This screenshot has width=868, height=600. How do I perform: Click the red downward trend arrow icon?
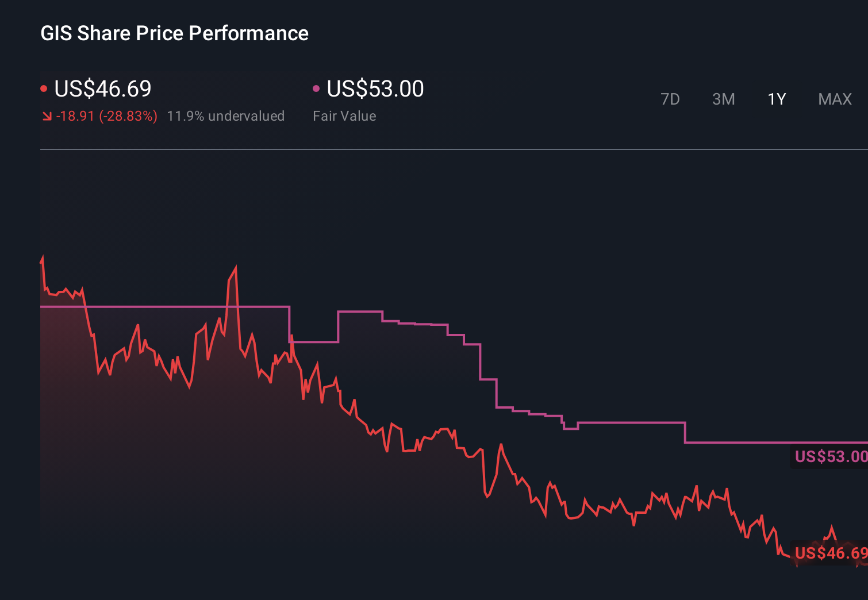pos(47,116)
